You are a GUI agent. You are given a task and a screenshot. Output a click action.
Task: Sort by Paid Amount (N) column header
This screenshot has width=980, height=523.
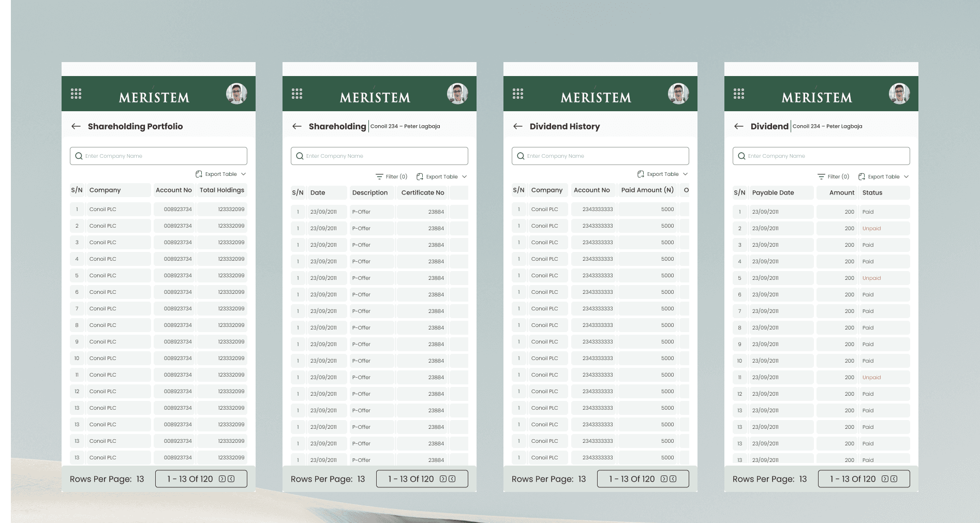[x=648, y=190]
